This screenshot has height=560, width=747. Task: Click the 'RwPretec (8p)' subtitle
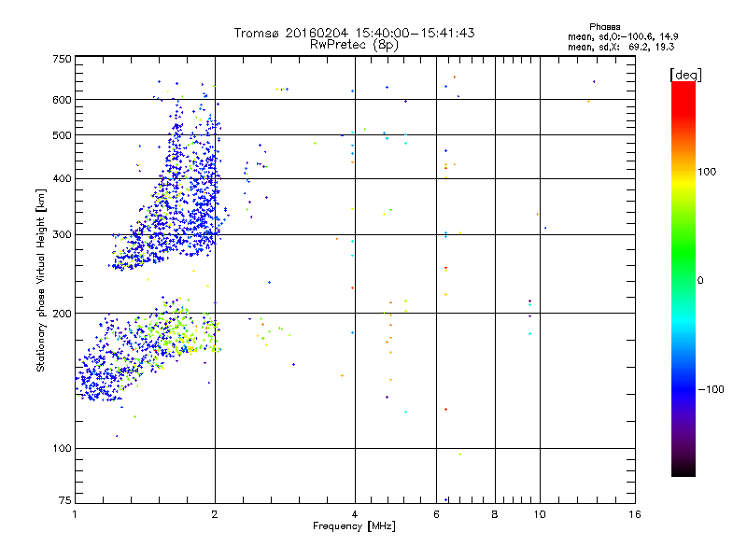click(354, 45)
